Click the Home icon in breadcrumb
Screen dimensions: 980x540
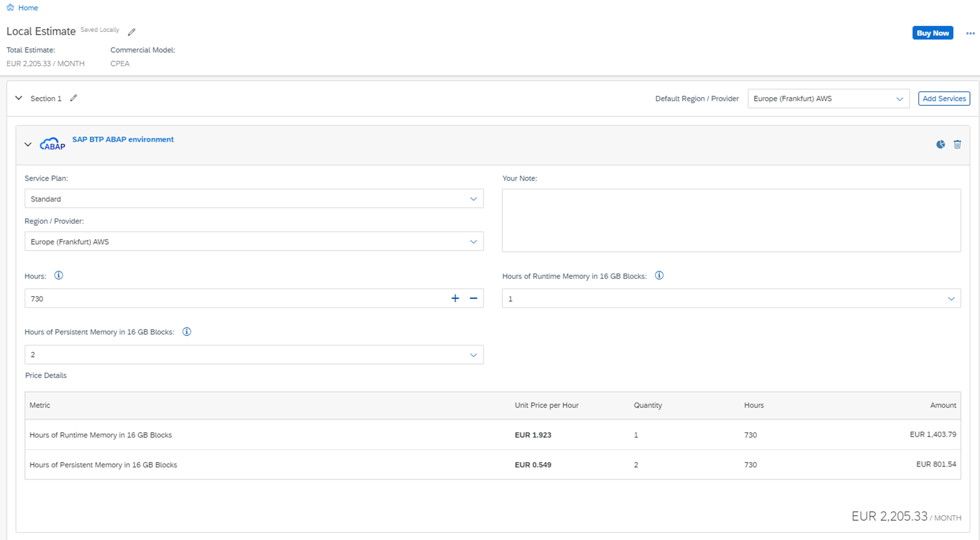coord(10,7)
